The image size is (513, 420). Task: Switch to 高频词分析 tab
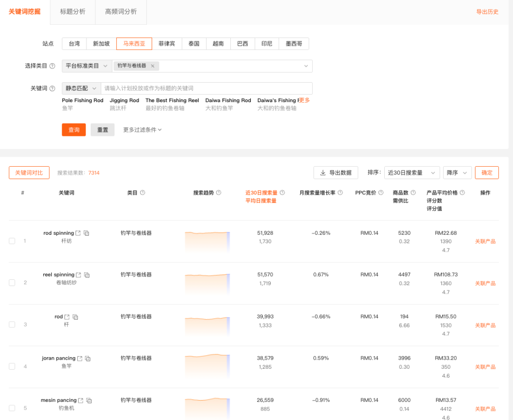coord(121,12)
